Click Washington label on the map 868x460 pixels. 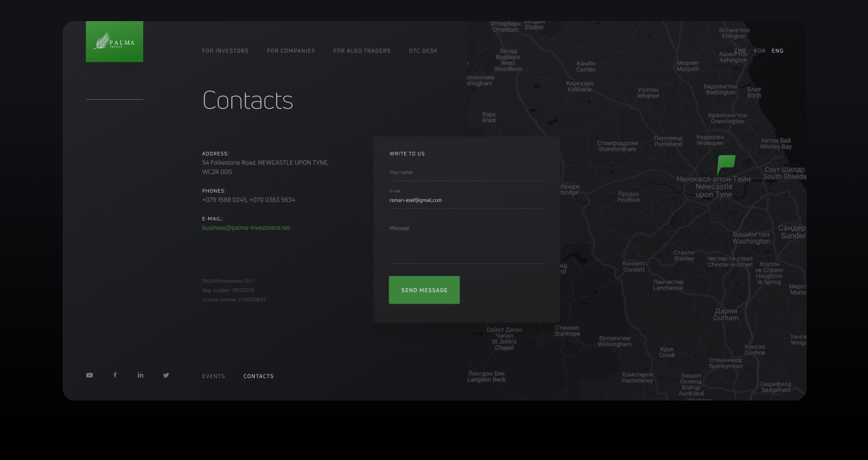coord(751,238)
